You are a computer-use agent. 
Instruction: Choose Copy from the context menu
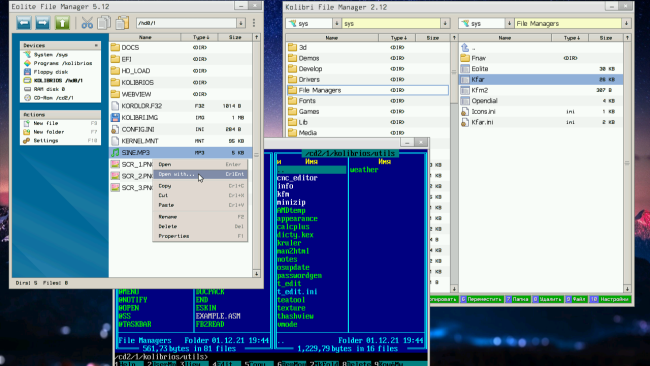(x=200, y=186)
